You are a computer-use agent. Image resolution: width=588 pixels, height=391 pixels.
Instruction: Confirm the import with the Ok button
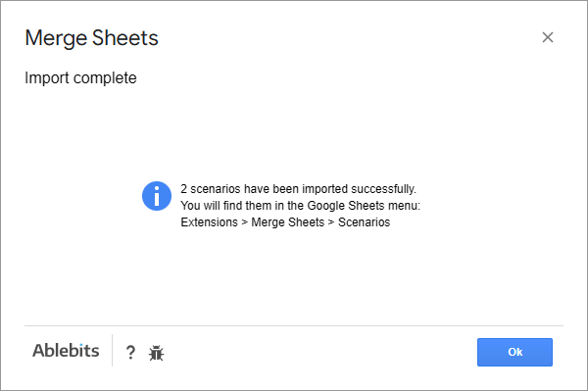[x=514, y=352]
